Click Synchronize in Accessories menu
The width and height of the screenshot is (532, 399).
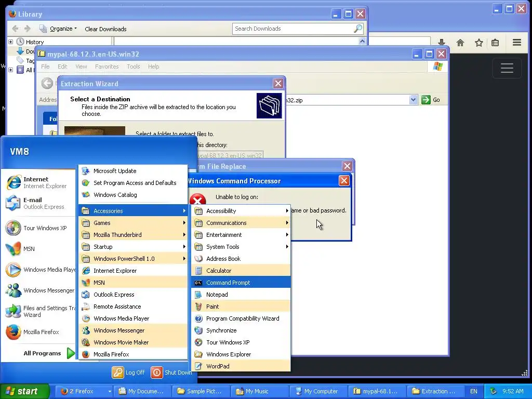click(x=241, y=330)
